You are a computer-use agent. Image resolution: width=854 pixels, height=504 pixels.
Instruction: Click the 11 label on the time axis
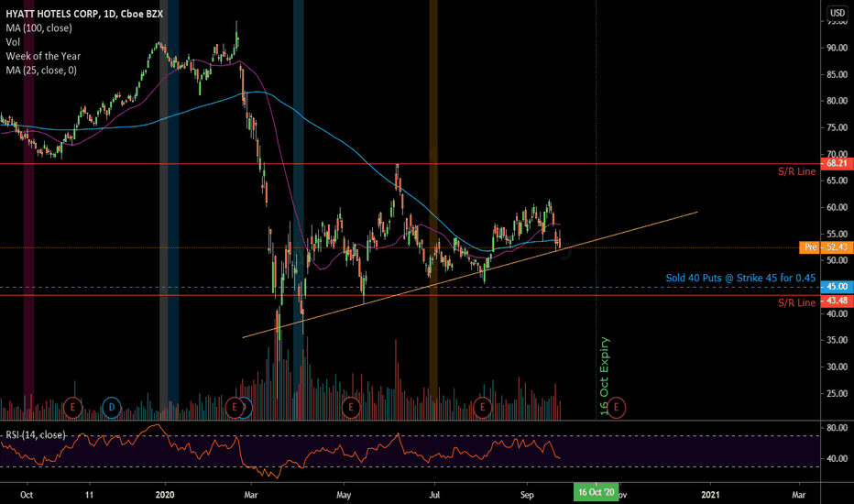pos(89,495)
